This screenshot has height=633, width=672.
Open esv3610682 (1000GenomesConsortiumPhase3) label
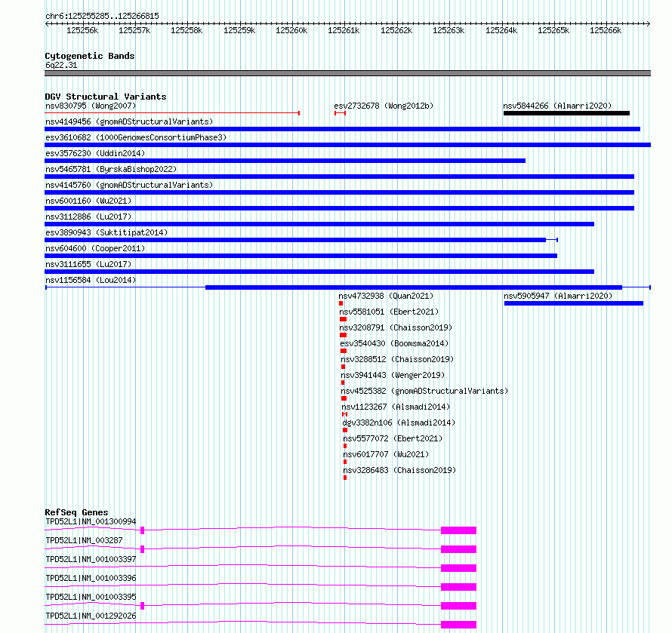pyautogui.click(x=136, y=137)
